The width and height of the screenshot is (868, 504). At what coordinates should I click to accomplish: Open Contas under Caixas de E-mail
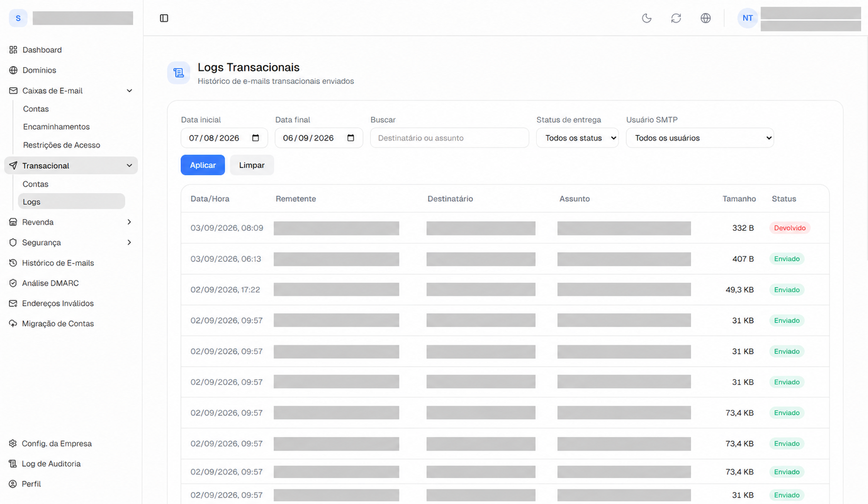pyautogui.click(x=36, y=109)
